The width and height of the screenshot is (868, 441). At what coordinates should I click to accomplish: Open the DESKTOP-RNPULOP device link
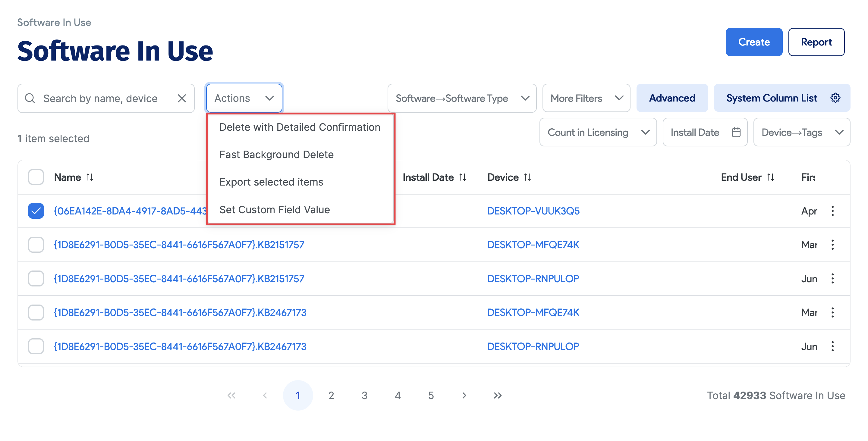coord(533,278)
